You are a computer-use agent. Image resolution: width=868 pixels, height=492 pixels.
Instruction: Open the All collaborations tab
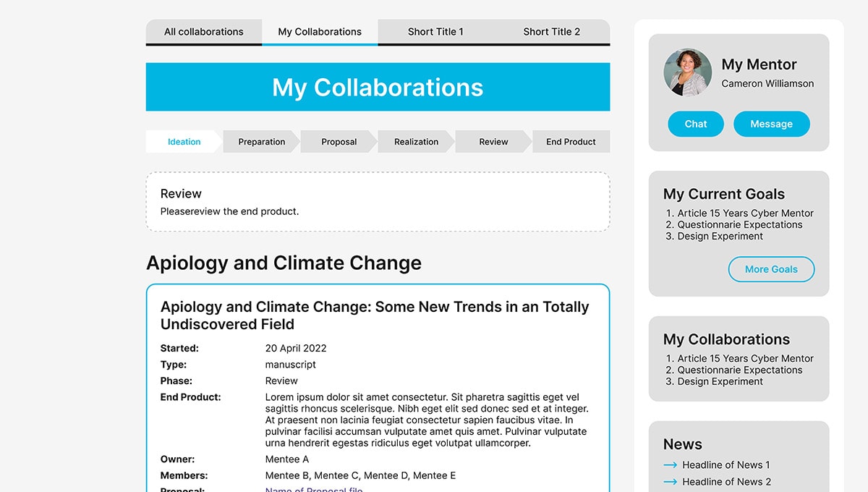(x=204, y=32)
